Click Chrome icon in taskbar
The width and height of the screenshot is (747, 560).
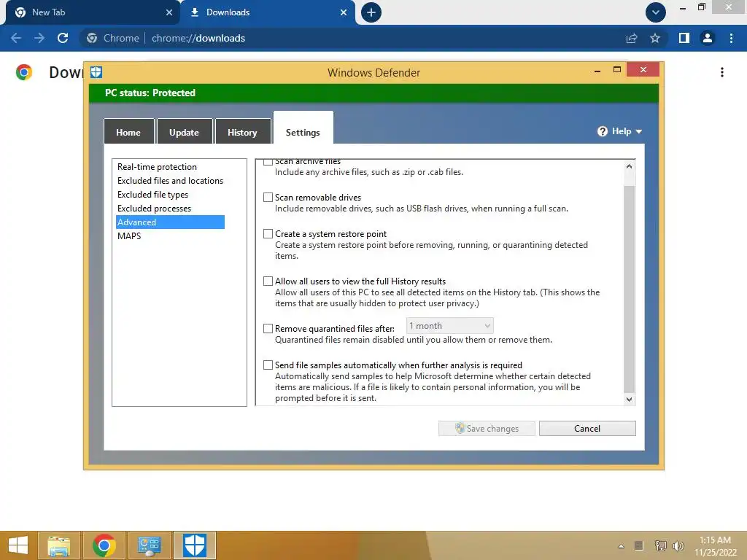click(x=104, y=545)
